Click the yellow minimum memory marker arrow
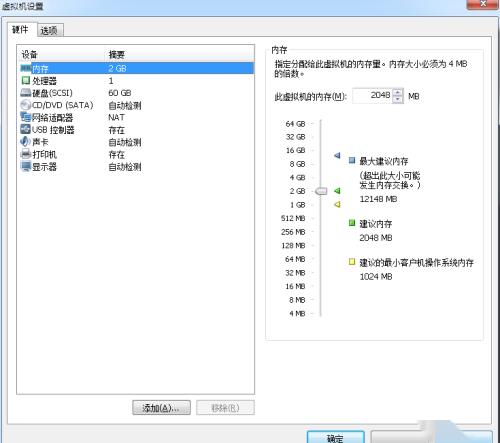The height and width of the screenshot is (443, 500). click(x=337, y=204)
